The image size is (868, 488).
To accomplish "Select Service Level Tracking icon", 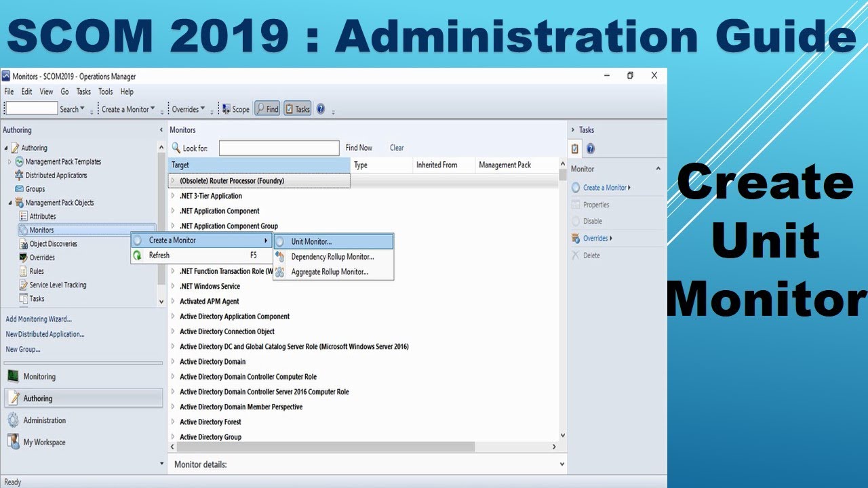I will pyautogui.click(x=24, y=285).
